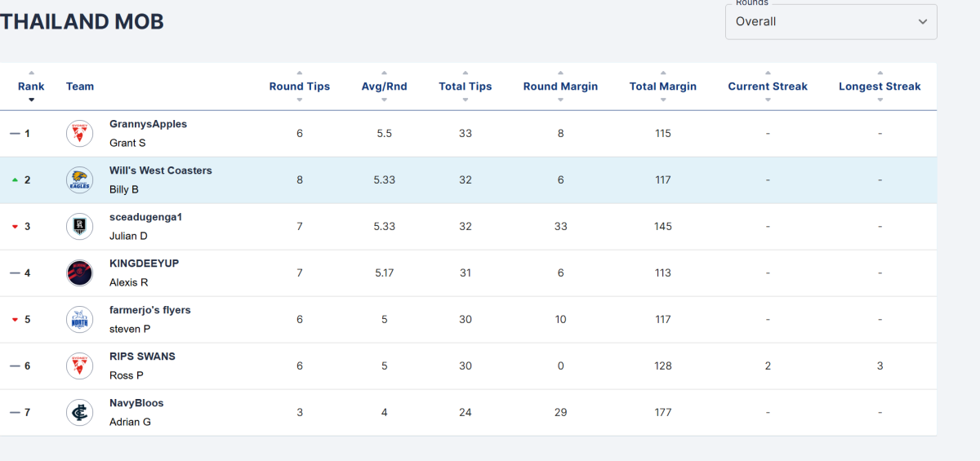980x461 pixels.
Task: Sort by Round Tips column header
Action: coord(300,86)
